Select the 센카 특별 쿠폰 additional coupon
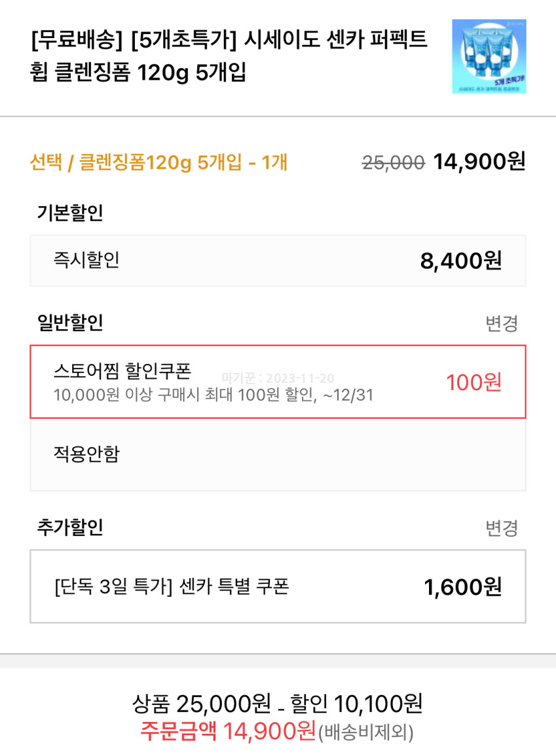 pyautogui.click(x=172, y=586)
